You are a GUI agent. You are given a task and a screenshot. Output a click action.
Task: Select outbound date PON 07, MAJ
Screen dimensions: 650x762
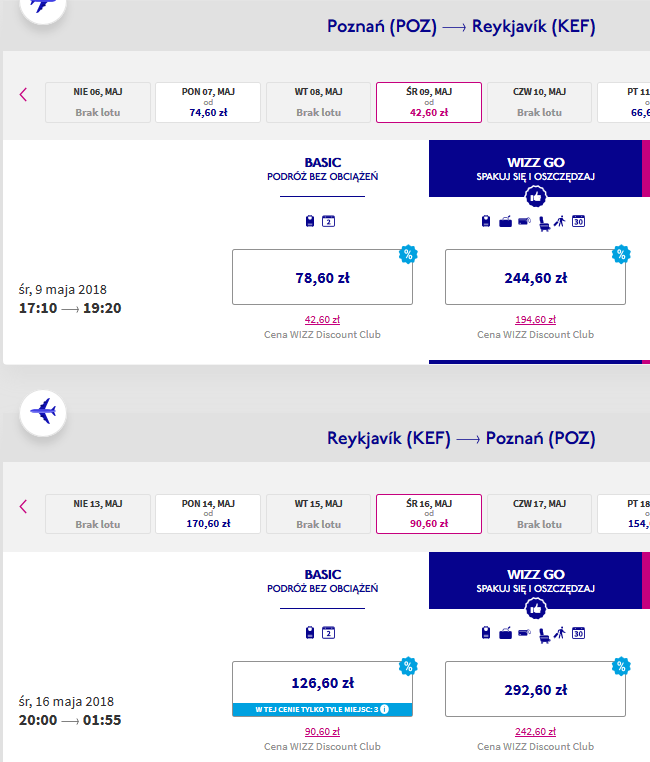[x=208, y=103]
